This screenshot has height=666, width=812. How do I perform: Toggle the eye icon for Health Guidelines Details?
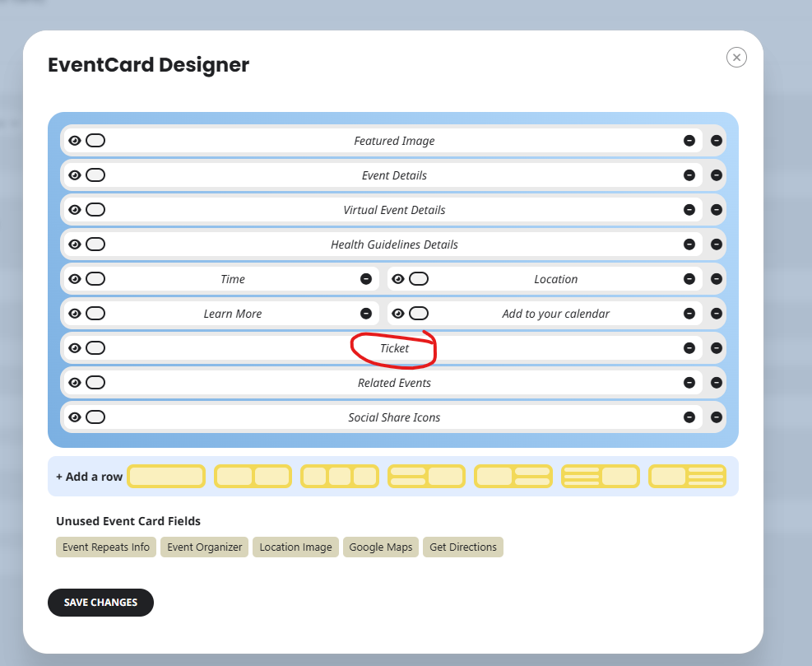pyautogui.click(x=75, y=245)
